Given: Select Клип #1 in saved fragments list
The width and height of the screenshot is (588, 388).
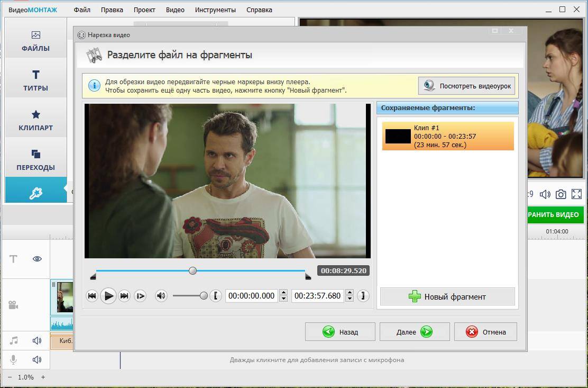Looking at the screenshot, I should (x=448, y=136).
